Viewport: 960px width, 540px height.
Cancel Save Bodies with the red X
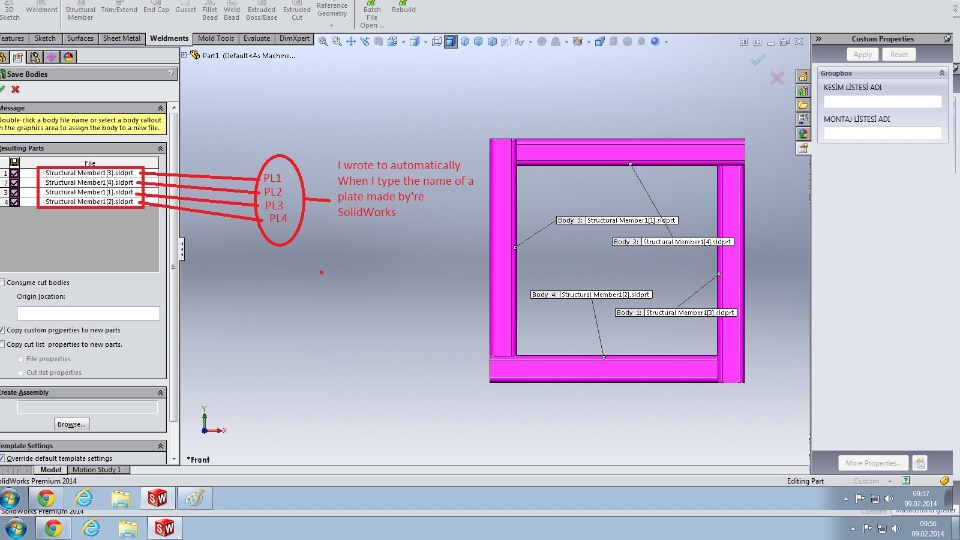coord(15,89)
